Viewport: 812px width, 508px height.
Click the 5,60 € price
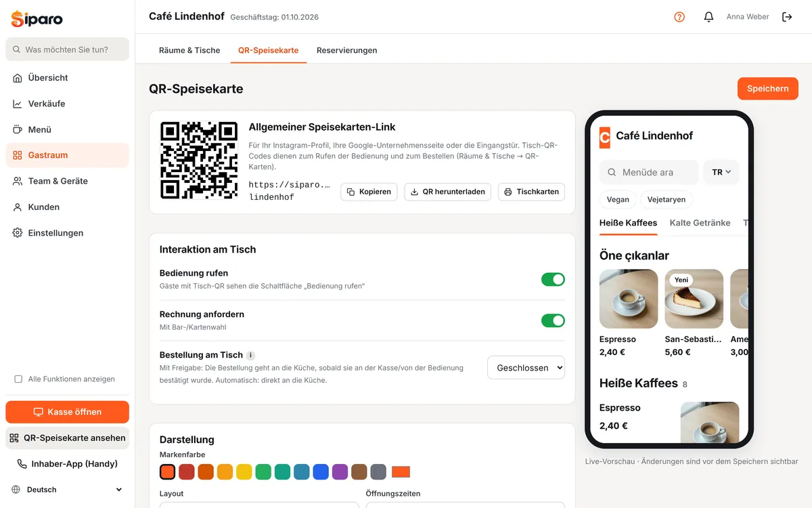click(678, 352)
